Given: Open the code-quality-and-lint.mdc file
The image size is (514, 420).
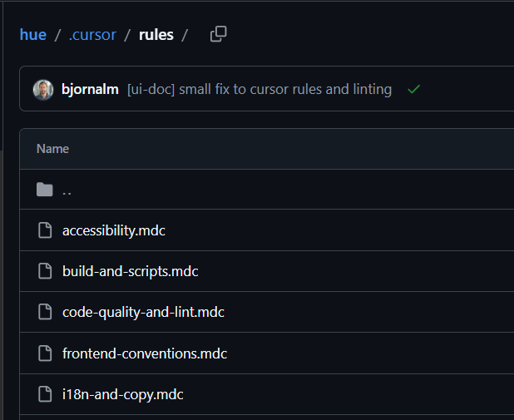Looking at the screenshot, I should pos(143,312).
